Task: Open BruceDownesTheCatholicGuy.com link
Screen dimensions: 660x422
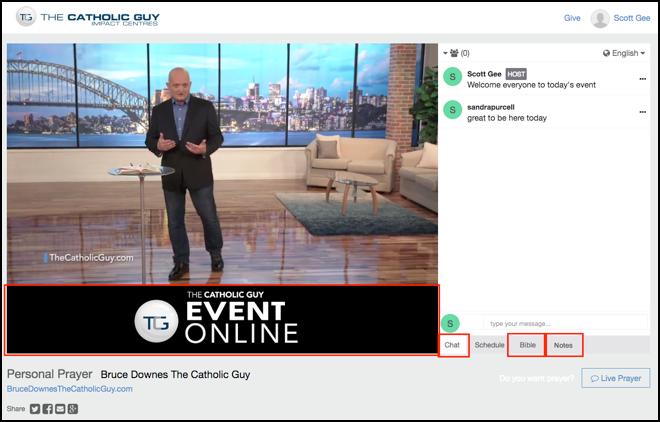Action: point(69,389)
